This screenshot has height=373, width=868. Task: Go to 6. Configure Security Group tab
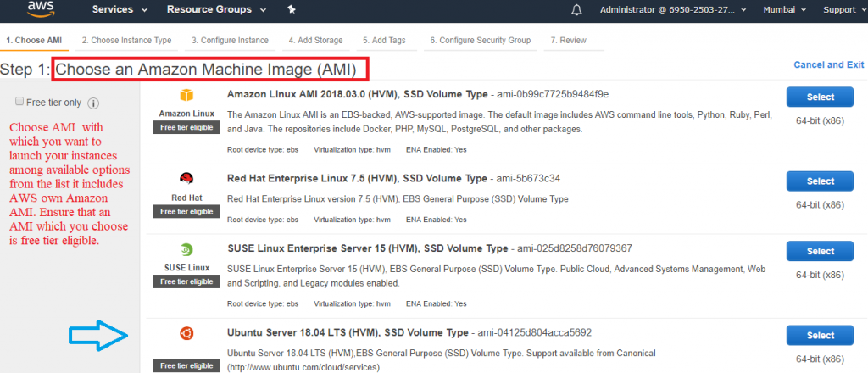[481, 41]
